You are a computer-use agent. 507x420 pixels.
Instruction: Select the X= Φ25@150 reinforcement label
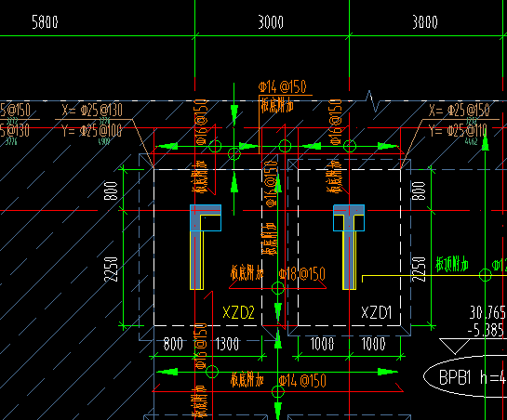(x=460, y=111)
